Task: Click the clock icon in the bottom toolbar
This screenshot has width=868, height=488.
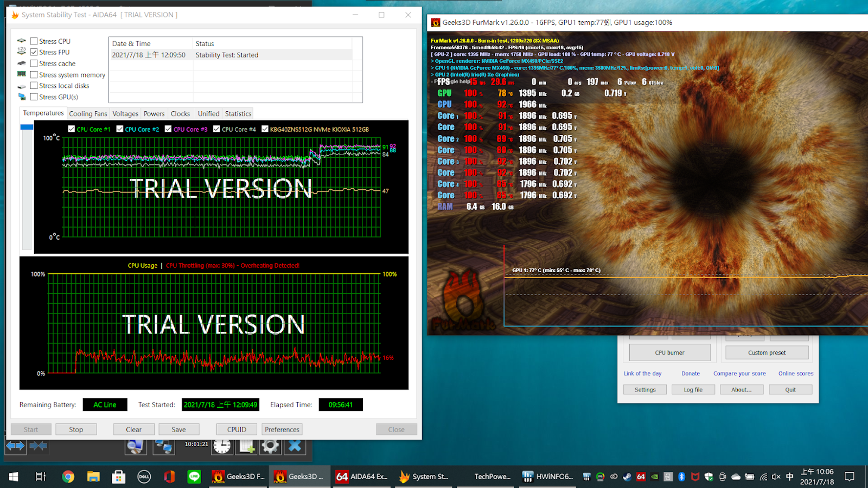Action: [221, 446]
